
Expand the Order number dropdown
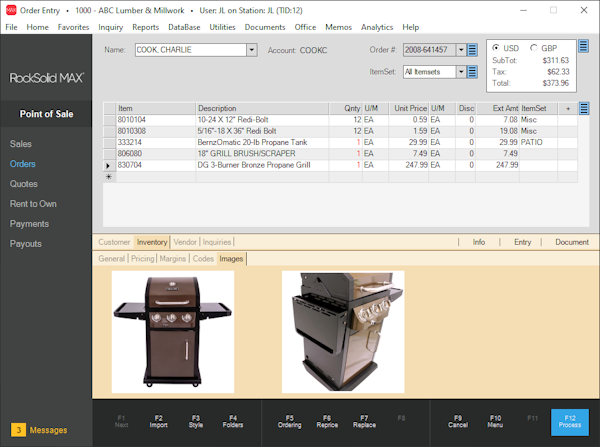click(x=460, y=50)
